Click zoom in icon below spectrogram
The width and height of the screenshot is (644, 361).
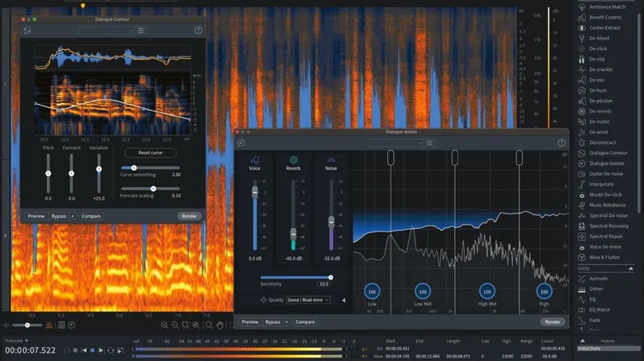pyautogui.click(x=165, y=325)
